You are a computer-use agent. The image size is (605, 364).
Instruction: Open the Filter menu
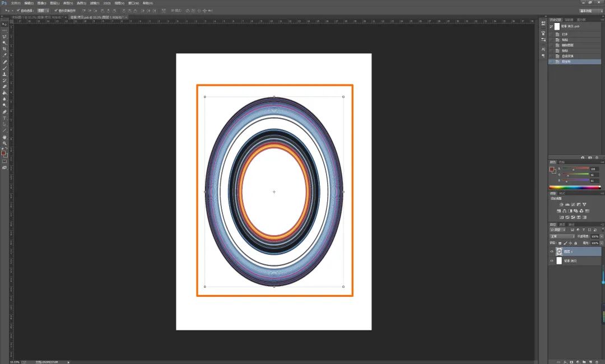pyautogui.click(x=95, y=3)
